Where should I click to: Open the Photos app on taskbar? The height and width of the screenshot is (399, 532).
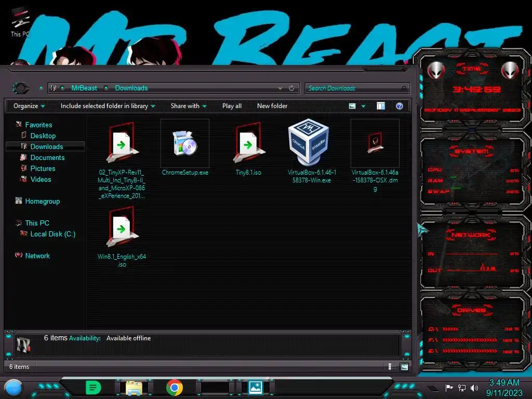tap(256, 388)
